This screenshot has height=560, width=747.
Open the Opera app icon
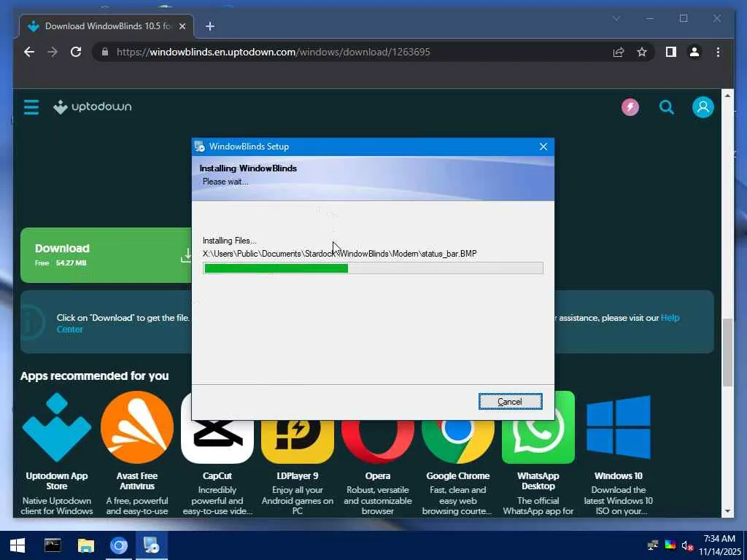click(378, 442)
